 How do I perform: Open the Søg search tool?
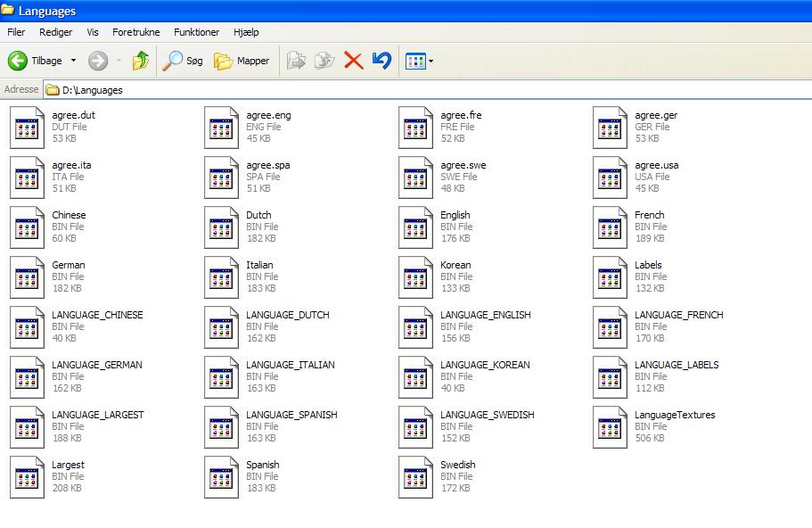click(x=183, y=61)
